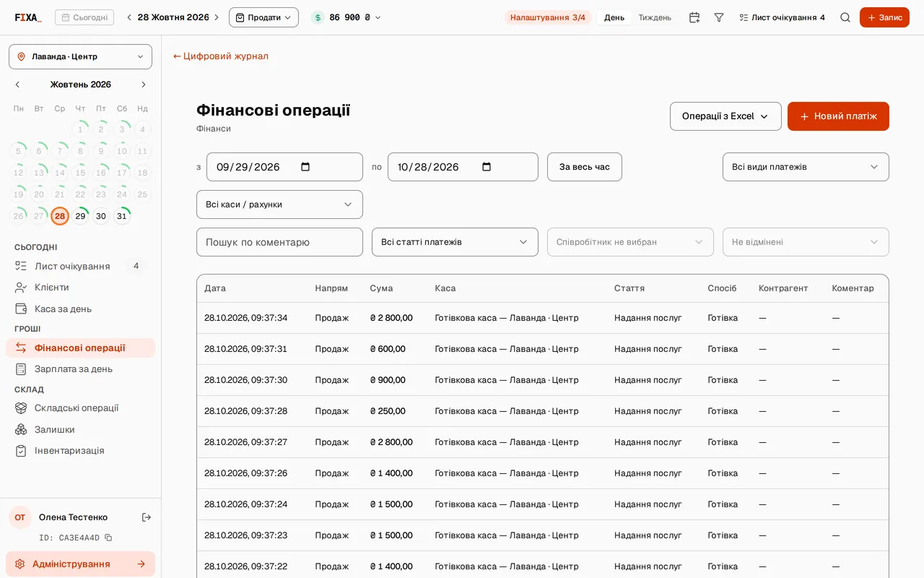
Task: Open the Операції з Excel dropdown
Action: [725, 116]
